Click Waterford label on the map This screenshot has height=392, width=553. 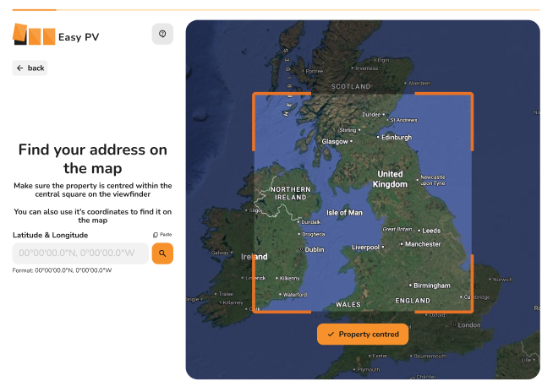pyautogui.click(x=295, y=295)
